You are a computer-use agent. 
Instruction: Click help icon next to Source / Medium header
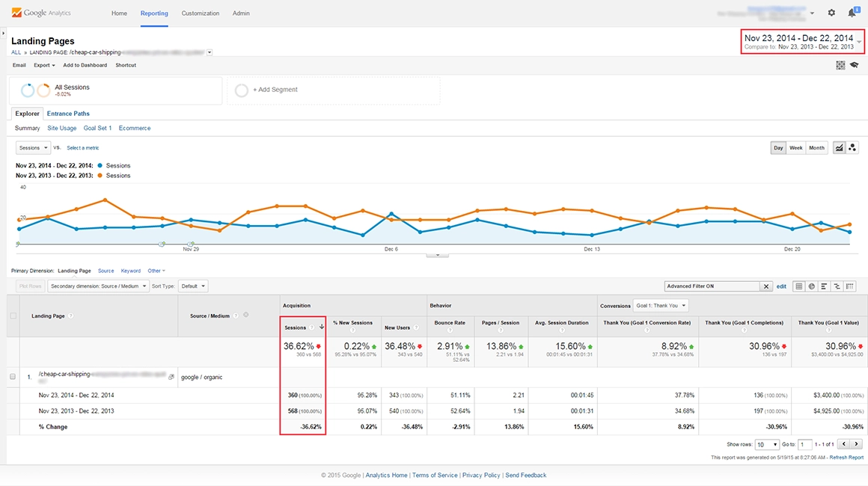pos(236,316)
